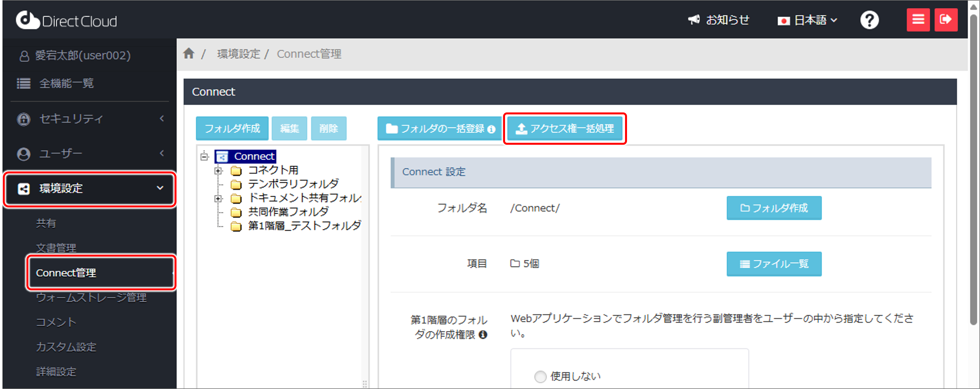
Task: Open ウォームストレージ管理 in sidebar
Action: (91, 297)
